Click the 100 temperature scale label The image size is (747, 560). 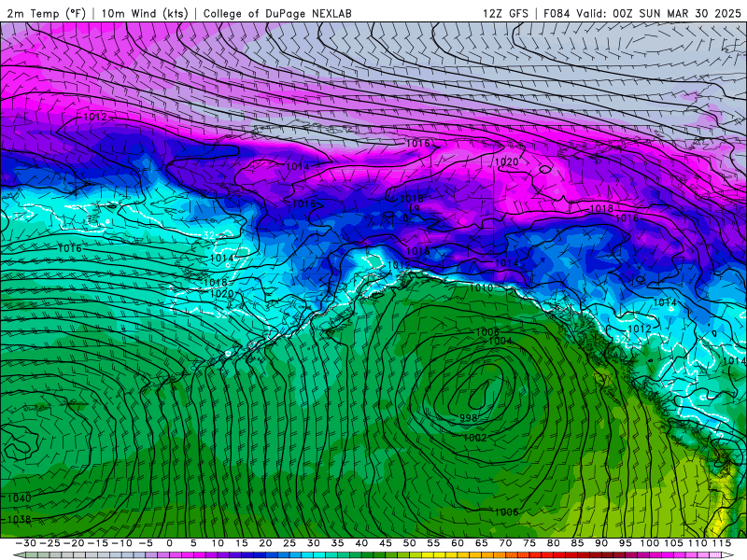pyautogui.click(x=649, y=543)
